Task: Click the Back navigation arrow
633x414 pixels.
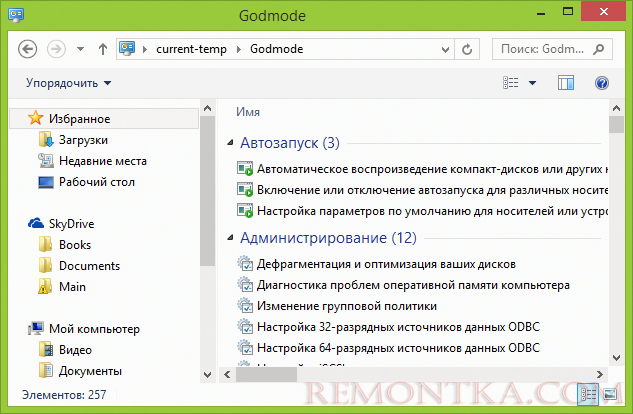Action: point(27,49)
